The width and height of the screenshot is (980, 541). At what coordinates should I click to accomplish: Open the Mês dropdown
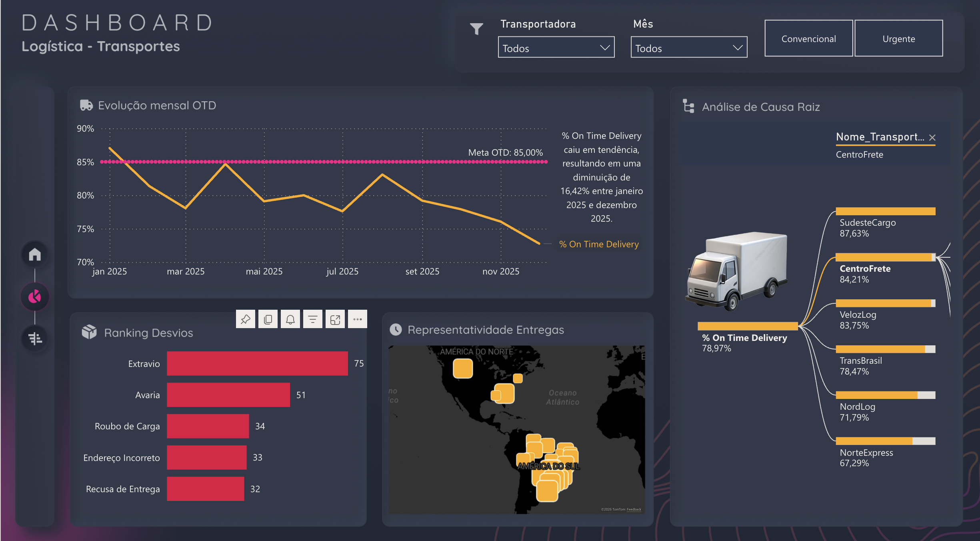(x=689, y=47)
